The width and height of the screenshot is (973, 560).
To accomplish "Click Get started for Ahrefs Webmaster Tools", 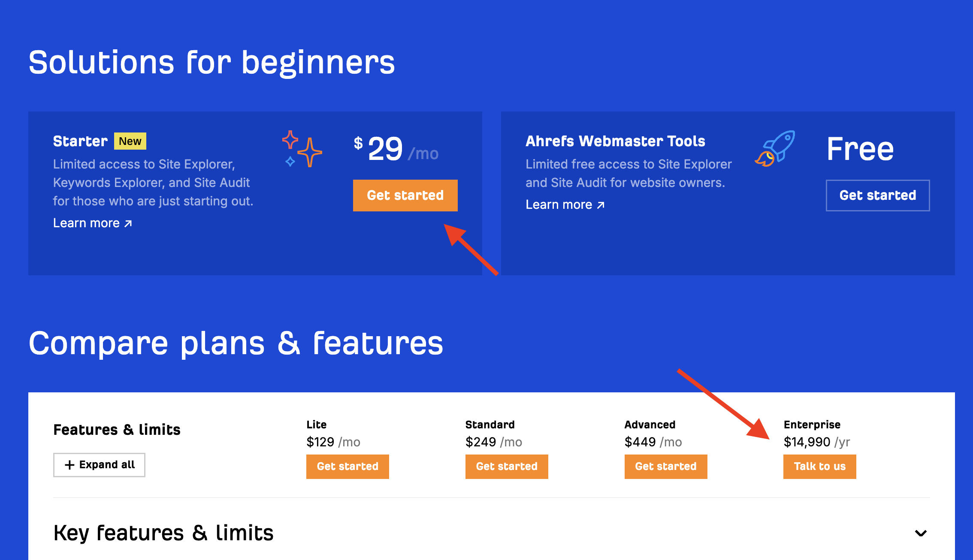I will point(878,195).
